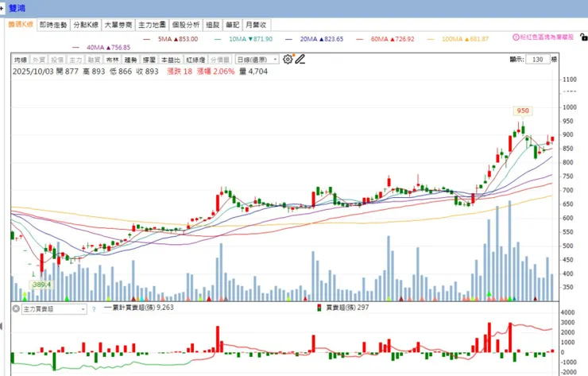
Task: Click the unlock padlock icon
Action: click(x=583, y=37)
